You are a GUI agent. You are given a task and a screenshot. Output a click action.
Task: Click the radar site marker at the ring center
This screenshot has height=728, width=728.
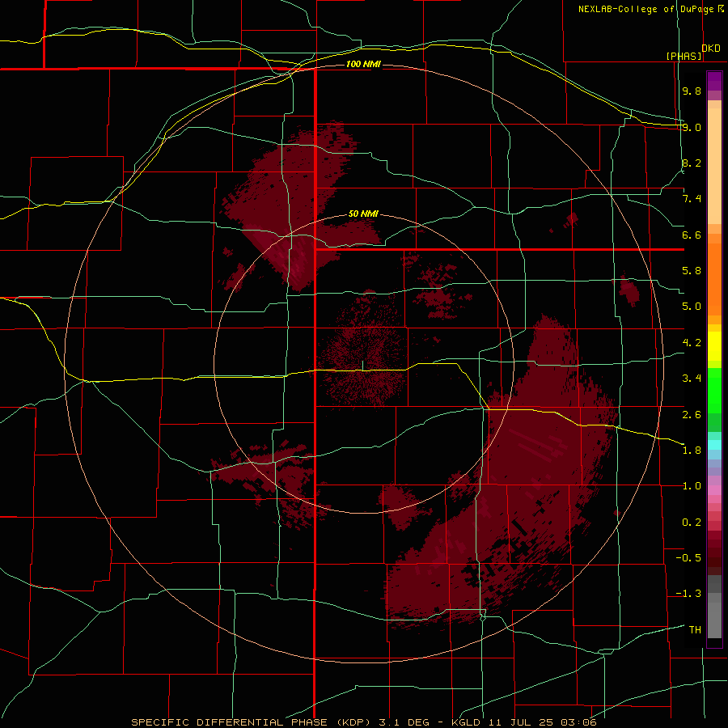coord(362,366)
